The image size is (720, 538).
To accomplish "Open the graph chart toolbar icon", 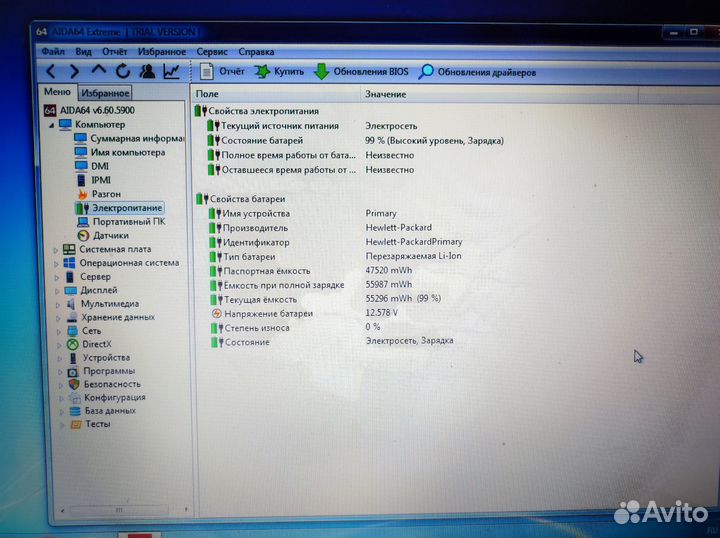I will click(x=172, y=71).
